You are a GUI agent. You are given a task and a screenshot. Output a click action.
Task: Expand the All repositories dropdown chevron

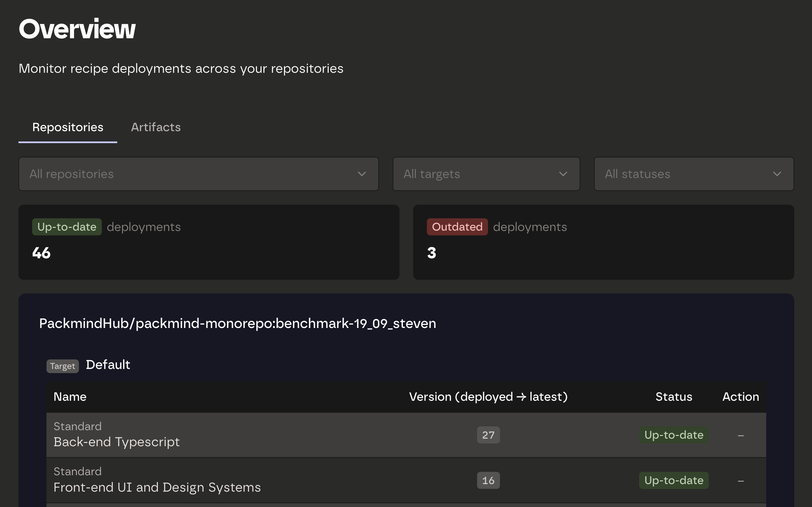(362, 174)
